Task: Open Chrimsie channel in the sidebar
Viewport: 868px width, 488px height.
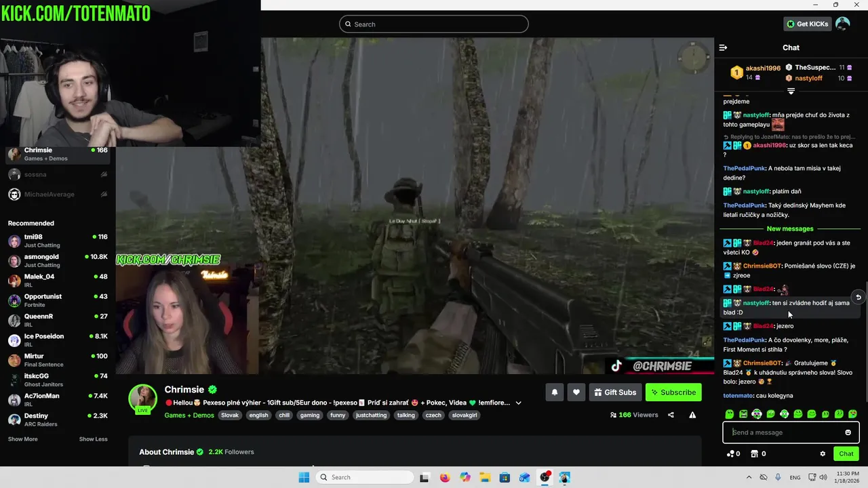Action: (x=58, y=154)
